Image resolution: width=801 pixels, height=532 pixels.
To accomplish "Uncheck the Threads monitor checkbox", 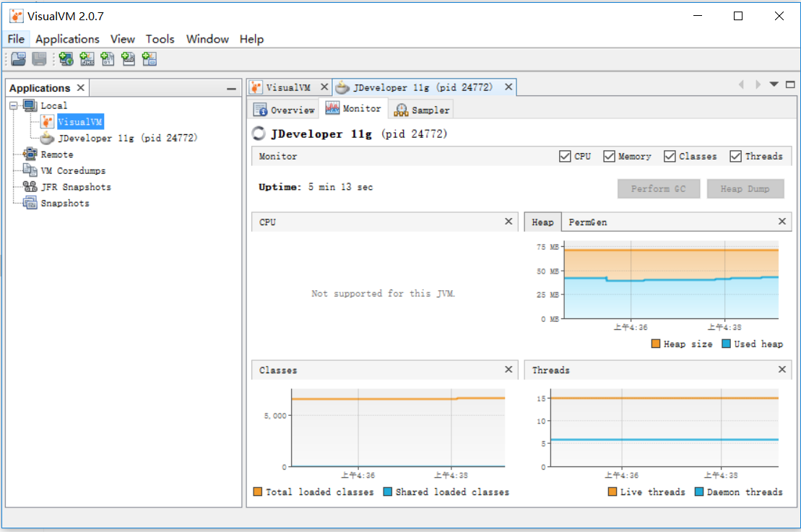I will (x=735, y=156).
